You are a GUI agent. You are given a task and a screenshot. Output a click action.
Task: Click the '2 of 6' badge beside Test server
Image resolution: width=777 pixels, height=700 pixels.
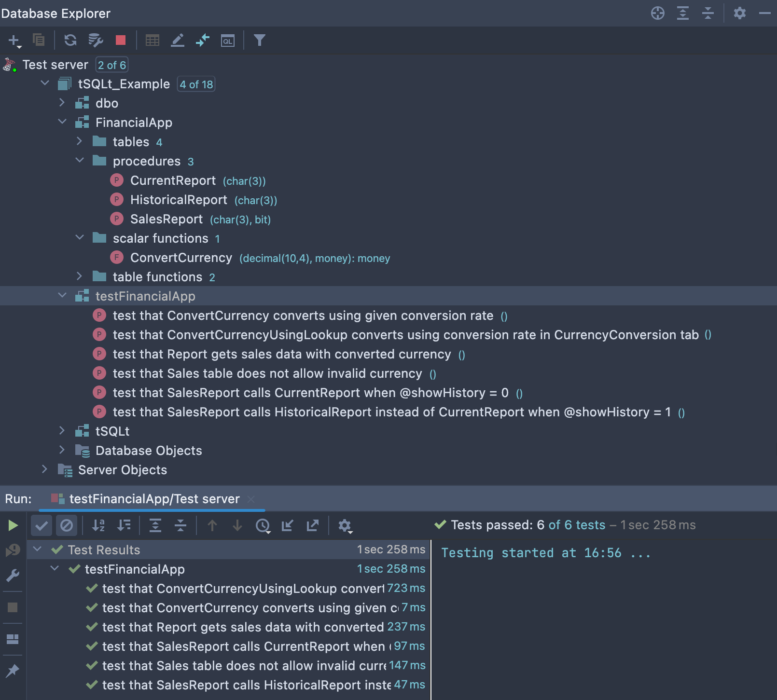coord(112,65)
